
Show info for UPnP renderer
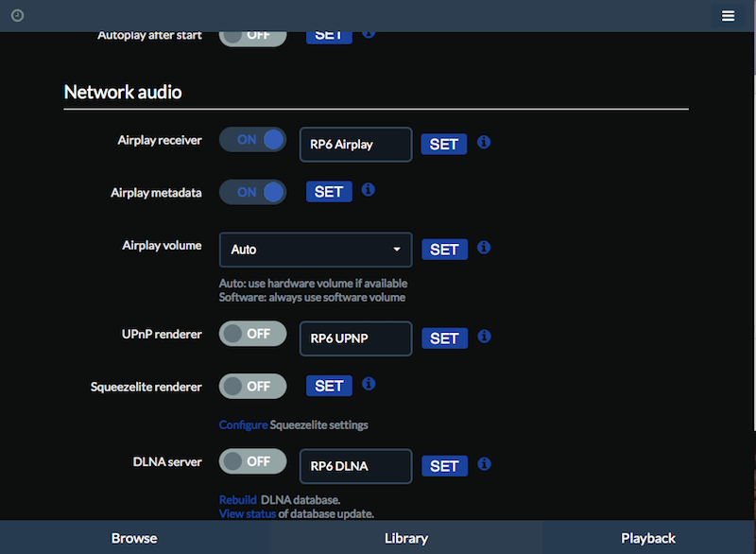(x=484, y=336)
